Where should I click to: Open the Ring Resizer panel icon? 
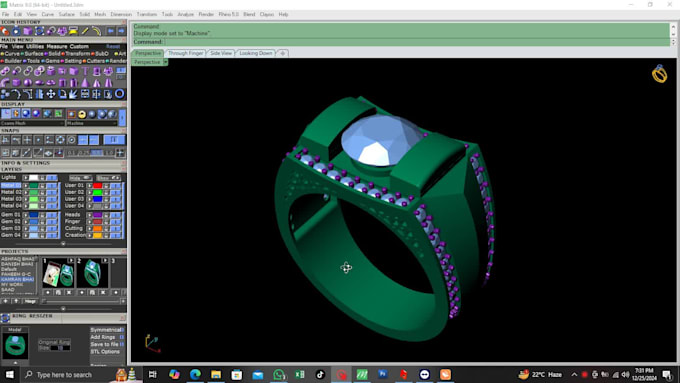coord(5,318)
